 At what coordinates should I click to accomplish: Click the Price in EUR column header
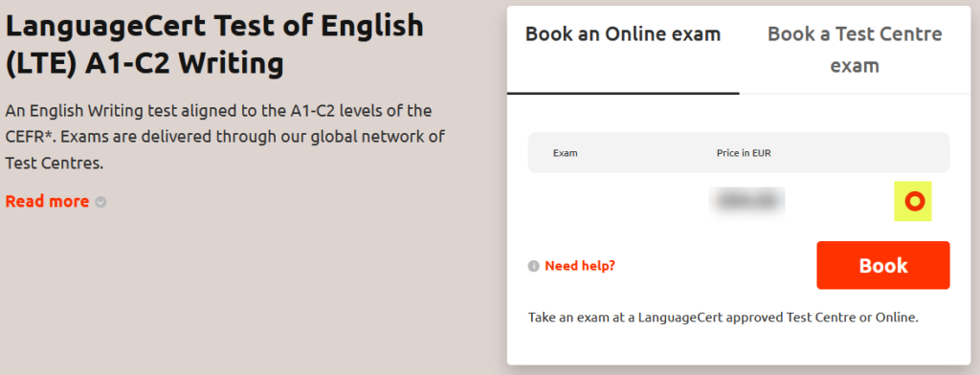[x=744, y=152]
